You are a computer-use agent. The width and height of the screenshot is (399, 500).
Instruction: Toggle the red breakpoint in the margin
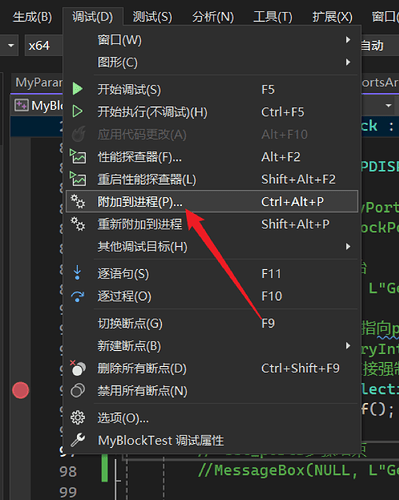[21, 390]
